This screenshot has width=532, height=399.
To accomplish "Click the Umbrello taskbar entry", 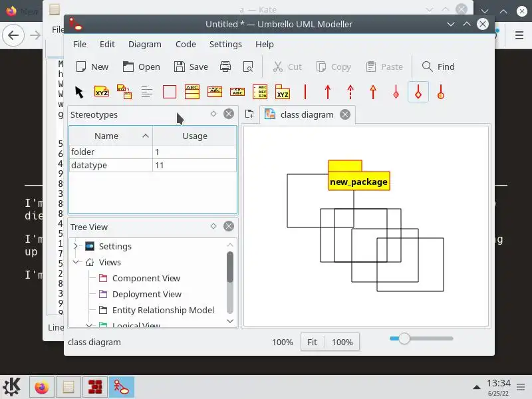I will click(122, 387).
